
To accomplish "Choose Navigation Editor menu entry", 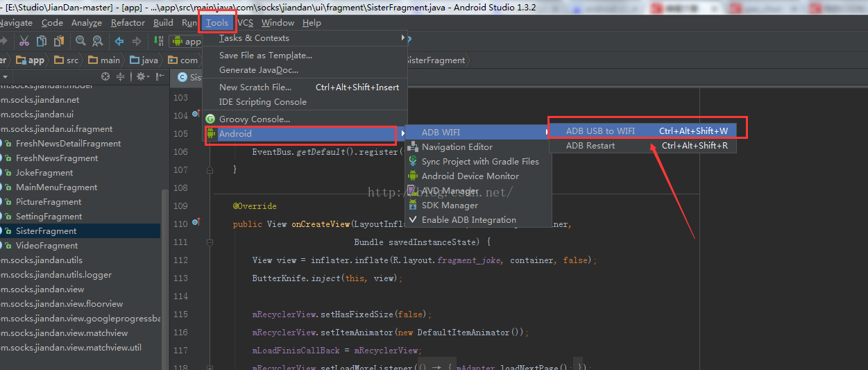I will tap(477, 147).
